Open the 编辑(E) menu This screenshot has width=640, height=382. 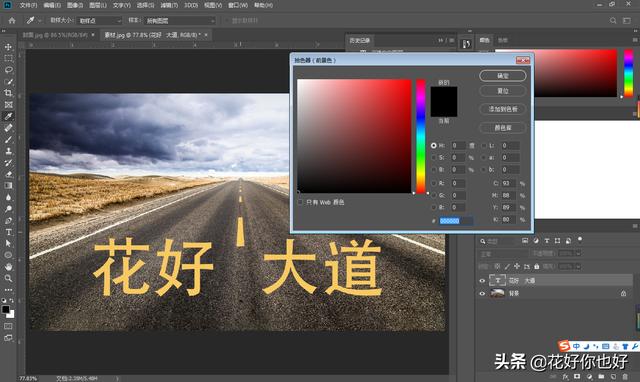51,5
